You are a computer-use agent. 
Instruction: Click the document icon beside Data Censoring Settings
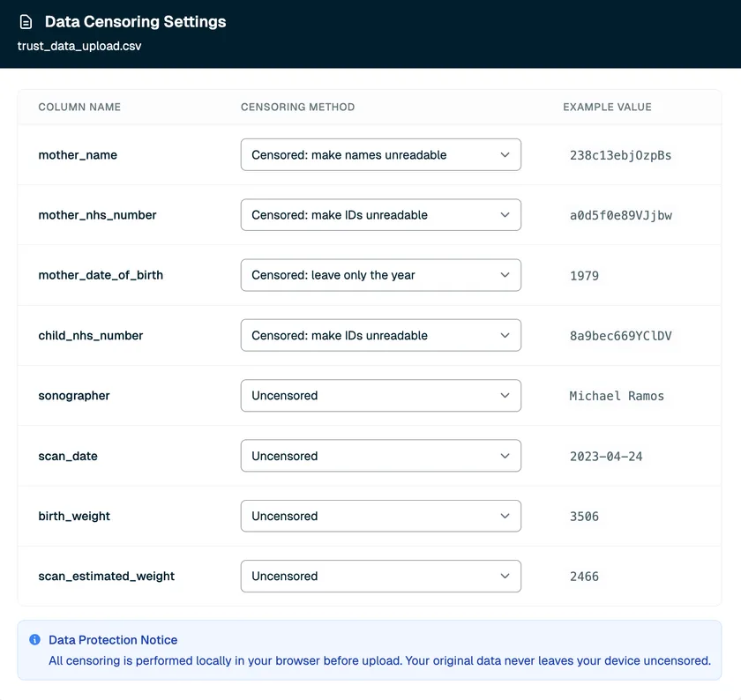click(x=26, y=22)
